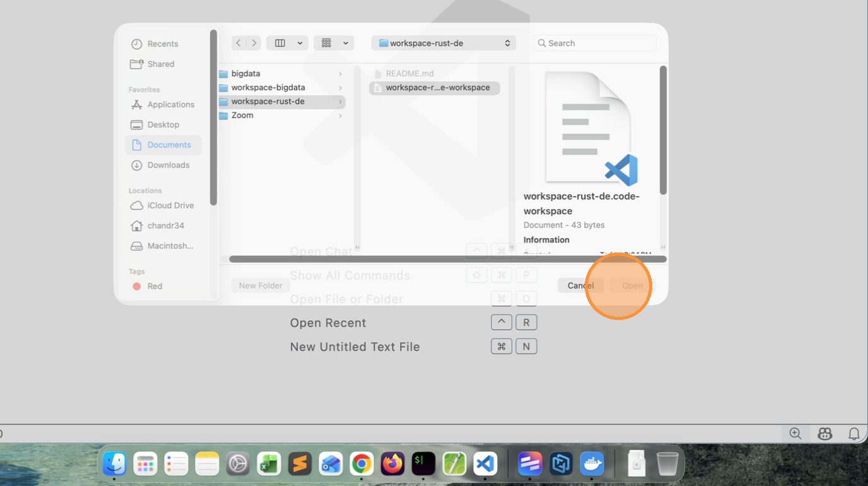Open the dark blue hexagon app in Dock
The image size is (868, 486).
tap(561, 464)
